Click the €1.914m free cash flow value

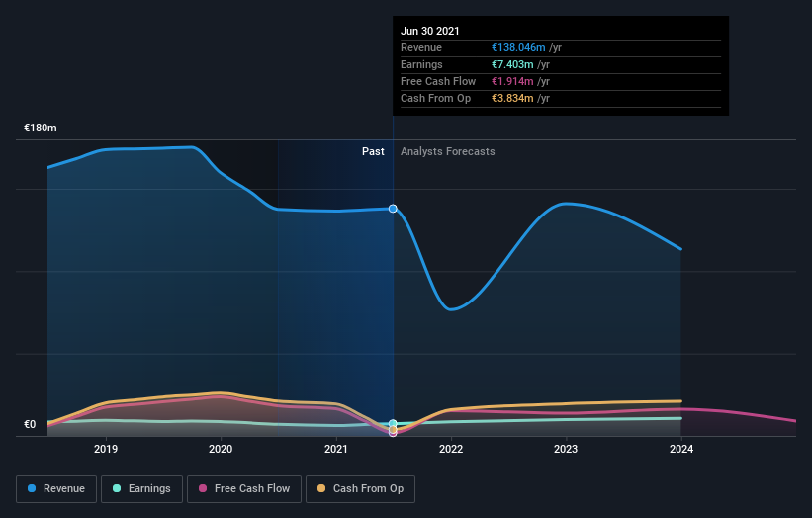[x=512, y=81]
